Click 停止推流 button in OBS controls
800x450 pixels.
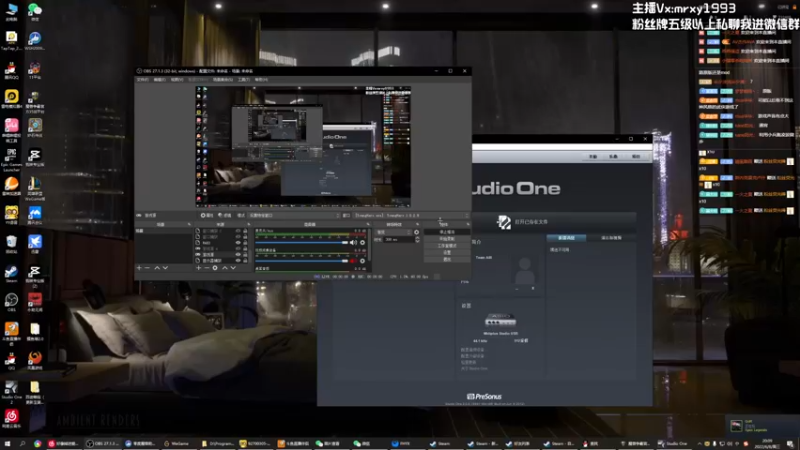coord(447,232)
